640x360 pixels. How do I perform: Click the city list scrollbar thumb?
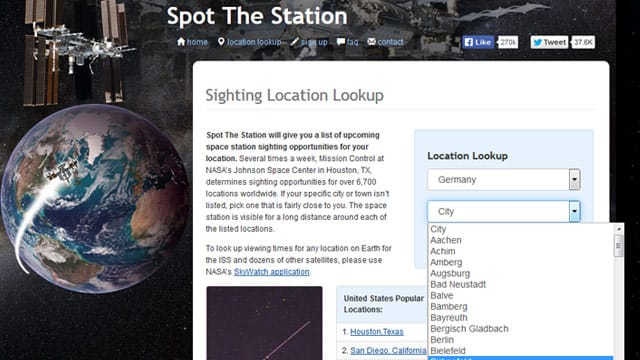tap(618, 245)
